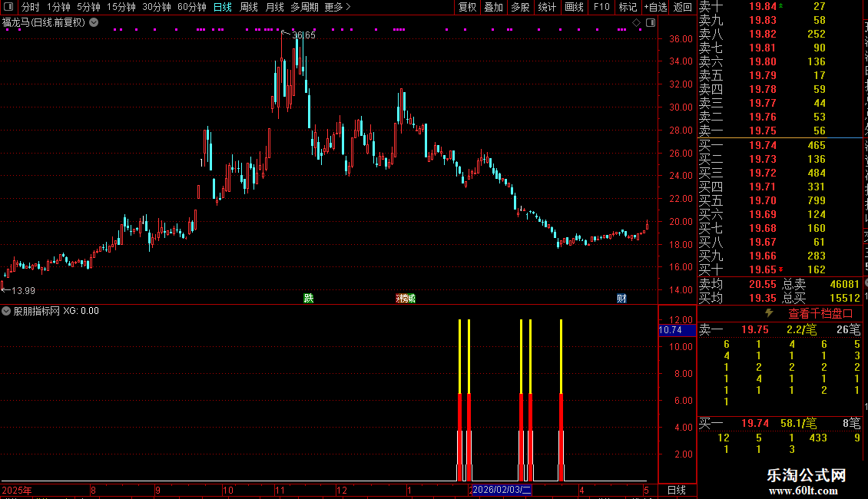This screenshot has height=499, width=868.
Task: Select the 卖十 19.84 order row
Action: click(x=780, y=6)
